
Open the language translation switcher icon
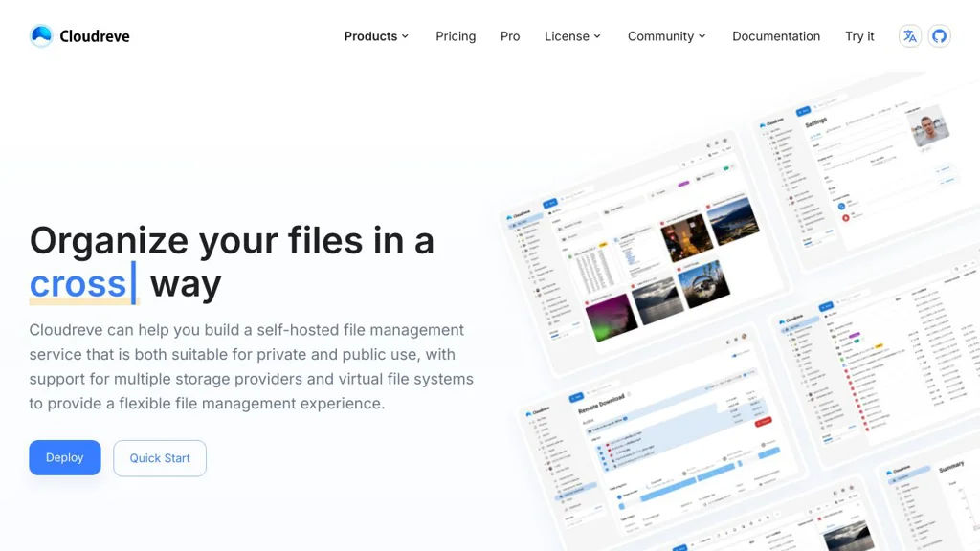pyautogui.click(x=909, y=36)
